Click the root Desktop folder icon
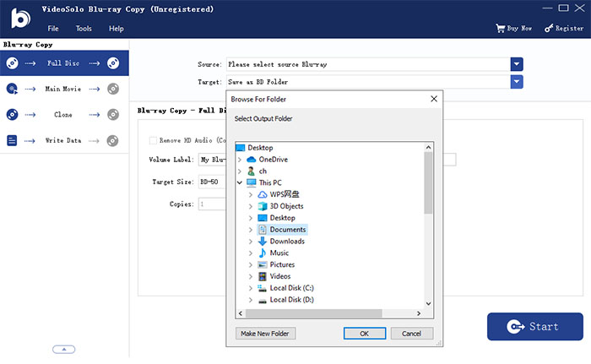Image resolution: width=591 pixels, height=364 pixels. (x=240, y=148)
